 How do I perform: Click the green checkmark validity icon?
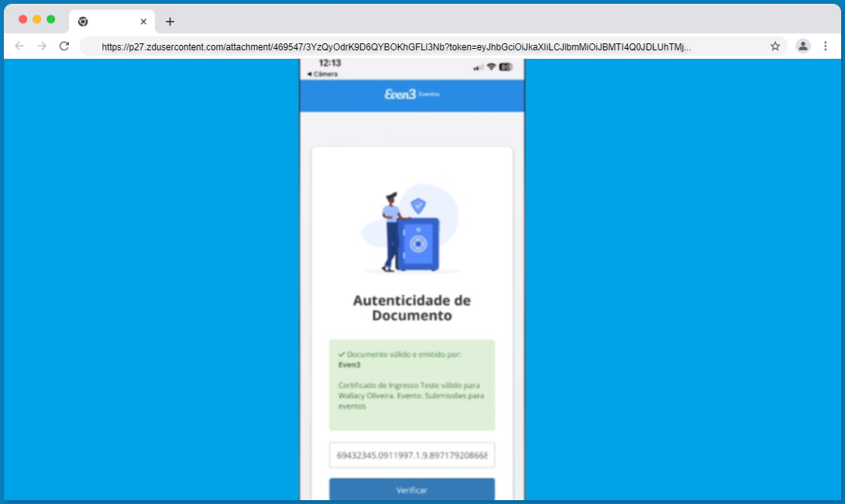tap(342, 355)
